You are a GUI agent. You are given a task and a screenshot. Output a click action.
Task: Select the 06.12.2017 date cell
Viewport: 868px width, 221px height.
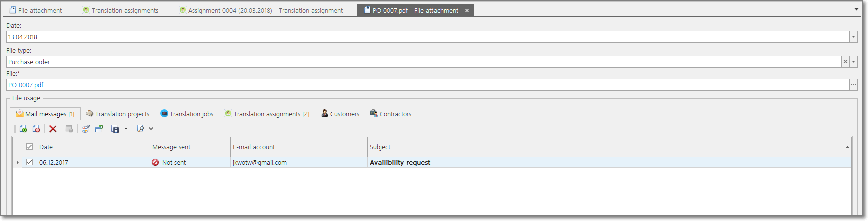(93, 162)
